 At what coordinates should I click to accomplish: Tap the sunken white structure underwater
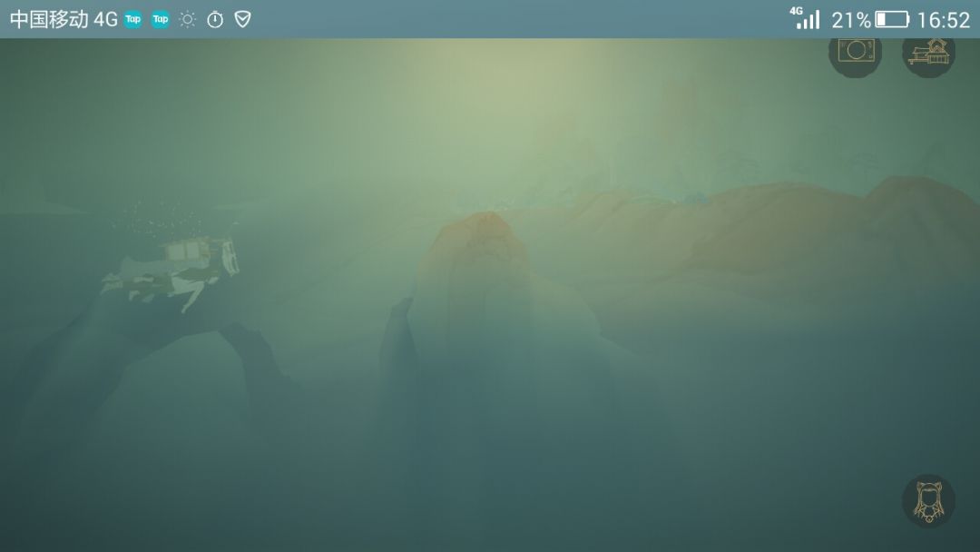click(x=171, y=274)
